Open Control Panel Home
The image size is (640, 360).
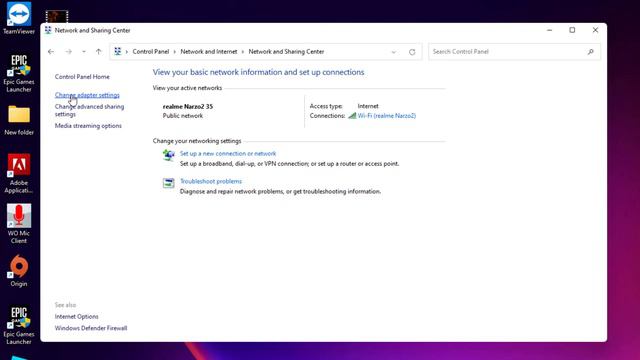82,77
